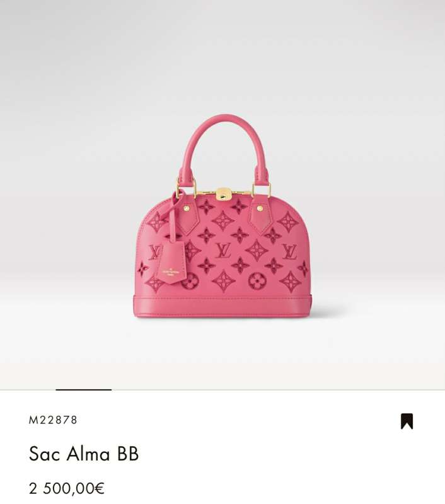Click the center LV monogram on the bag

tap(223, 250)
